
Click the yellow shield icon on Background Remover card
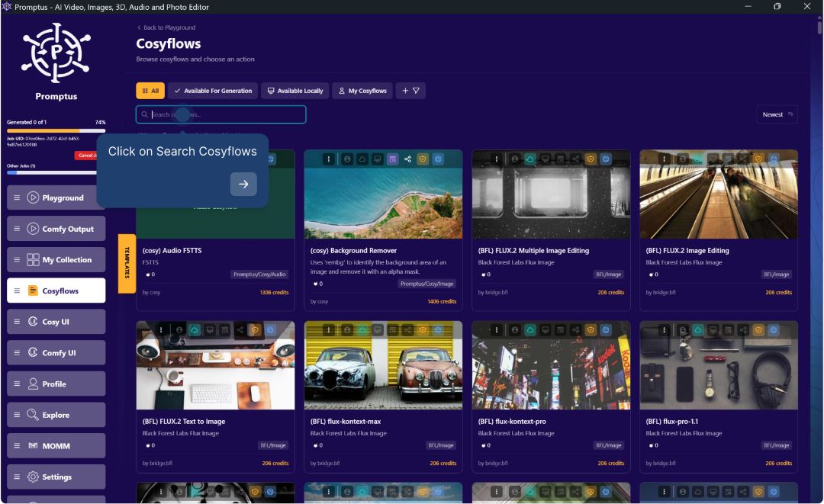(423, 159)
